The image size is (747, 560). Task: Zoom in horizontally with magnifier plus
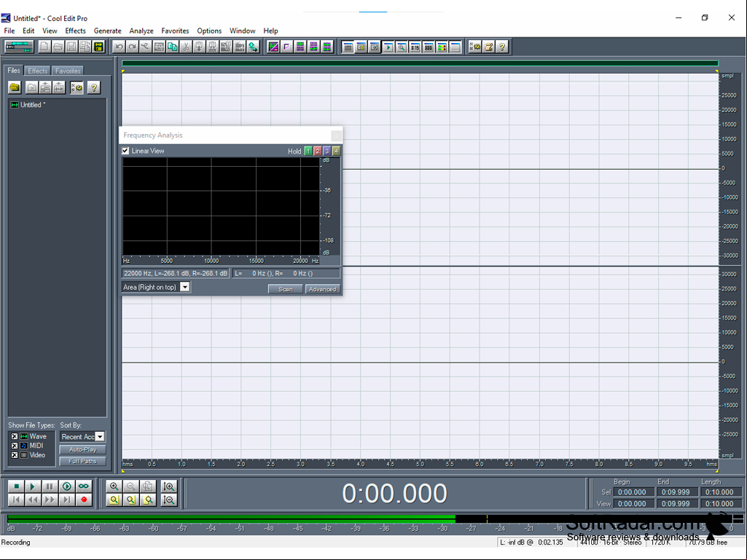point(114,486)
